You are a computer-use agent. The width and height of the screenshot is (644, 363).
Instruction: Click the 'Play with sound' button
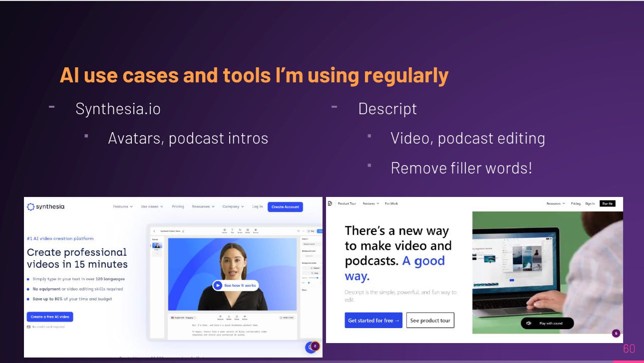[x=547, y=323]
